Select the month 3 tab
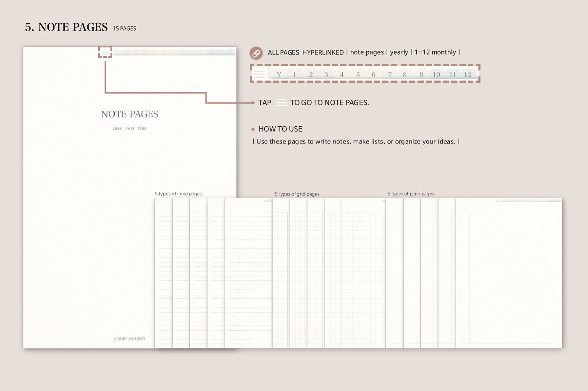 tap(326, 75)
